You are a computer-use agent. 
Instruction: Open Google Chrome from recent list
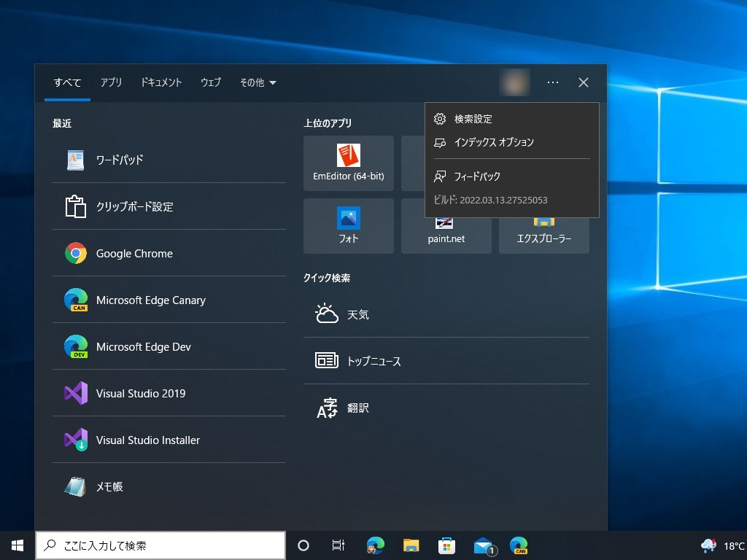tap(133, 253)
